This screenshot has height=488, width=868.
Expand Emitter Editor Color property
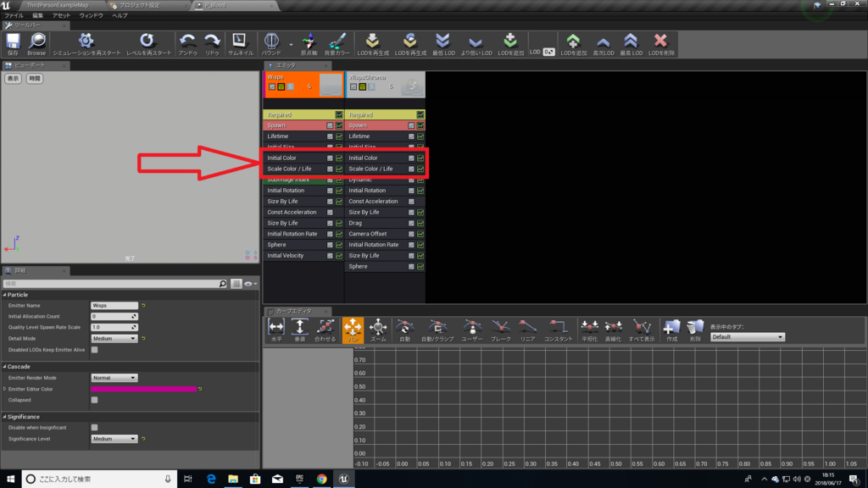coord(4,389)
